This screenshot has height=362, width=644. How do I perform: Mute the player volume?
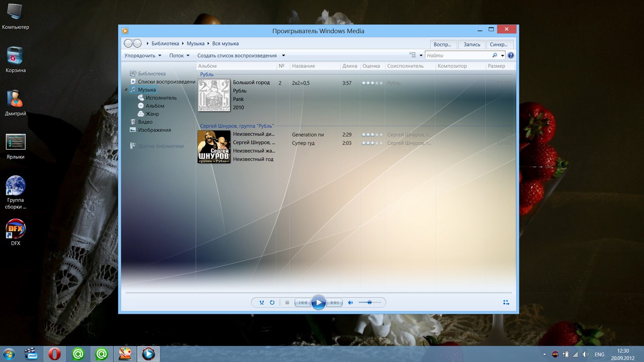(x=351, y=303)
